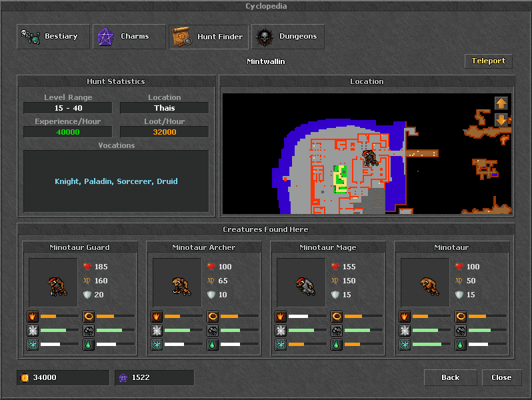Open the Bestiary tab
Image resolution: width=532 pixels, height=400 pixels.
pyautogui.click(x=53, y=37)
